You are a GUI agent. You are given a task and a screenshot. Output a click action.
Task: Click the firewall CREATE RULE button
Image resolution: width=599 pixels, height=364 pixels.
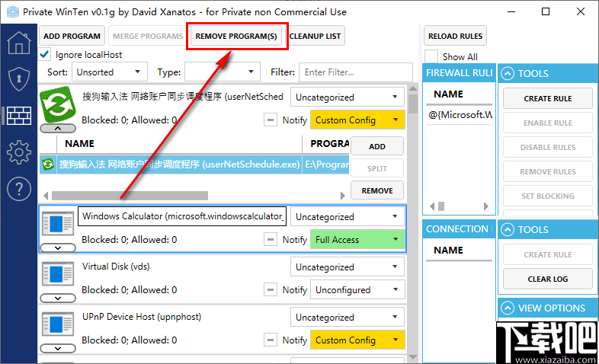pyautogui.click(x=548, y=98)
